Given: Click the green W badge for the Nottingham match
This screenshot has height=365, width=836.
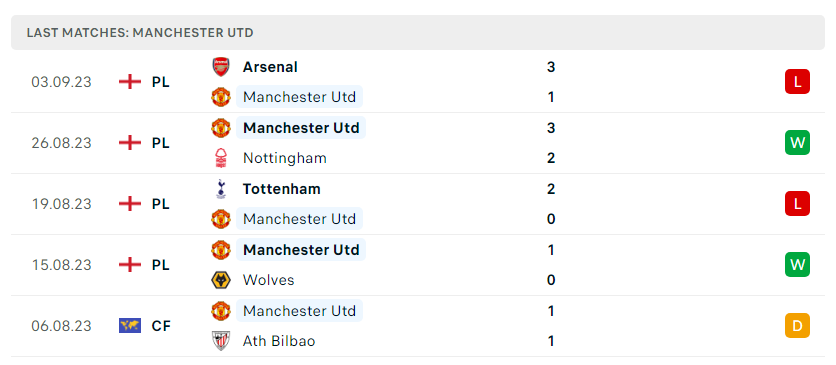Looking at the screenshot, I should tap(797, 143).
